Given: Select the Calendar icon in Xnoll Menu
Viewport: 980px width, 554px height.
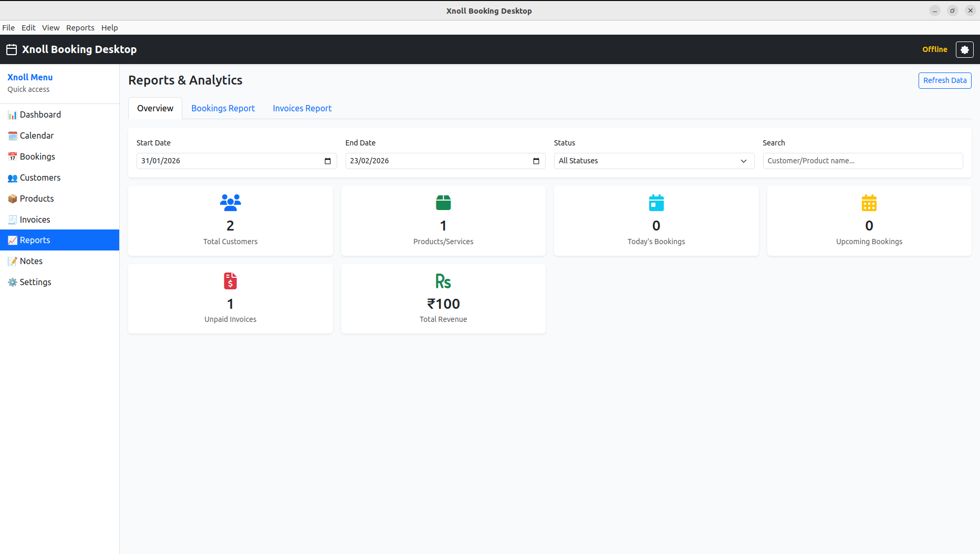Looking at the screenshot, I should click(13, 135).
